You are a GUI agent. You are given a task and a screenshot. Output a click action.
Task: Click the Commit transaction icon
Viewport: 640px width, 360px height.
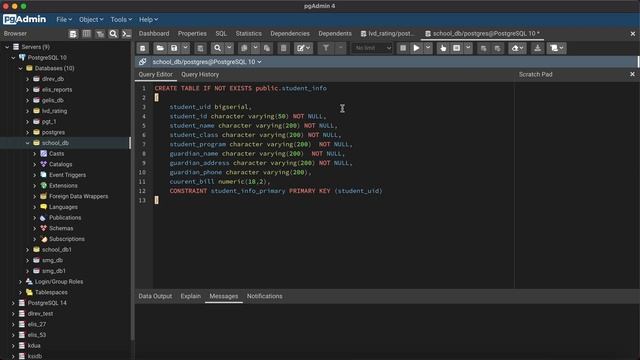(484, 48)
